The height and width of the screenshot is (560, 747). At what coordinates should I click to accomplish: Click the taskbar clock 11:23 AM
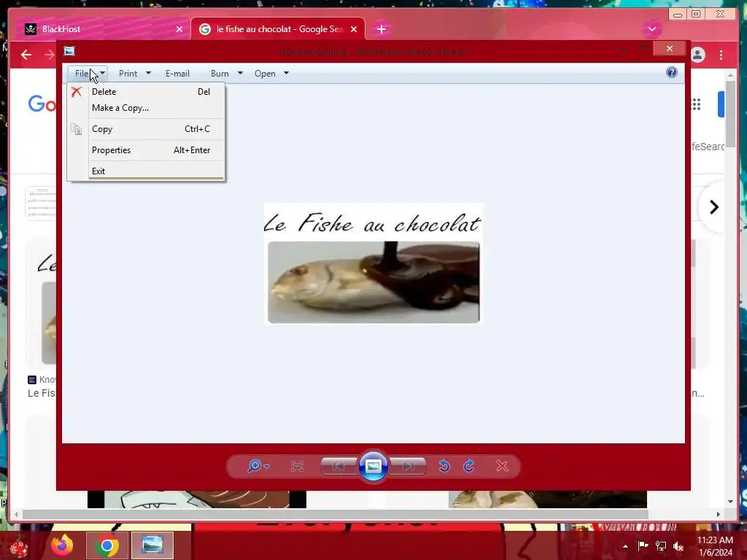[x=715, y=540]
